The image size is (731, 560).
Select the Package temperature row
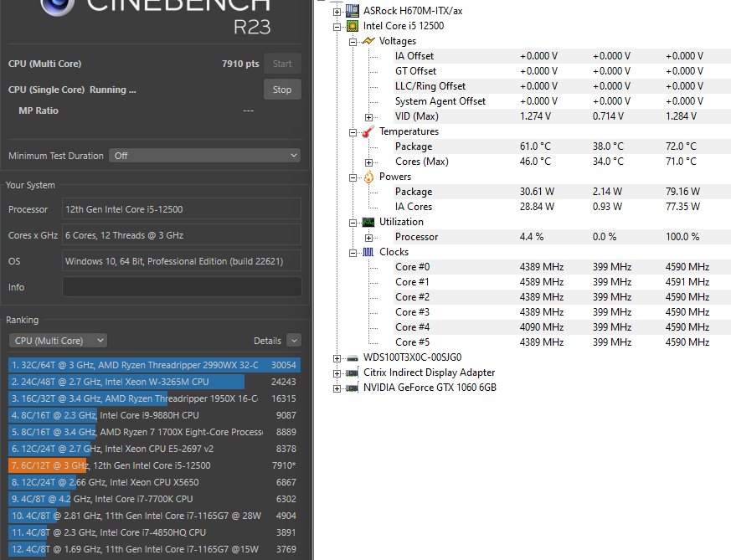(x=562, y=146)
